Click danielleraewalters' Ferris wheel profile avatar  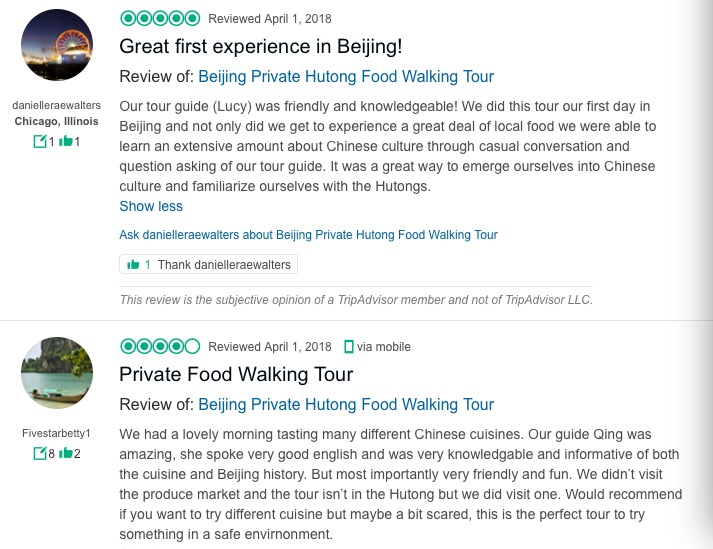(x=57, y=45)
